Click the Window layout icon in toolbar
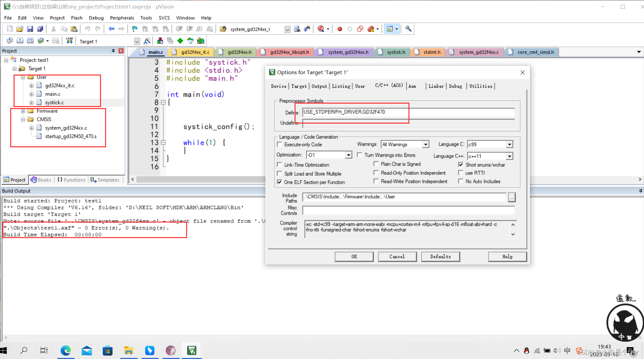This screenshot has width=644, height=359. pyautogui.click(x=390, y=29)
